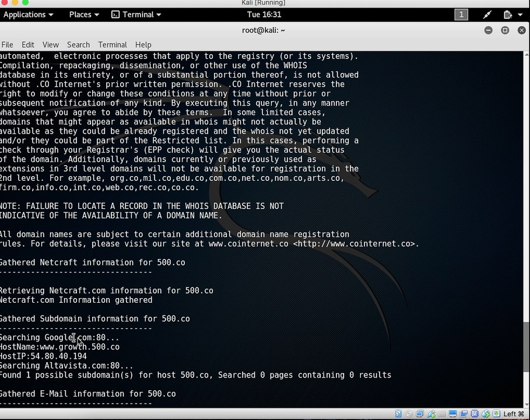Click the 'NOTE: FAILURE TO LOCATE A RECORD' line
Image resolution: width=530 pixels, height=420 pixels.
[142, 206]
